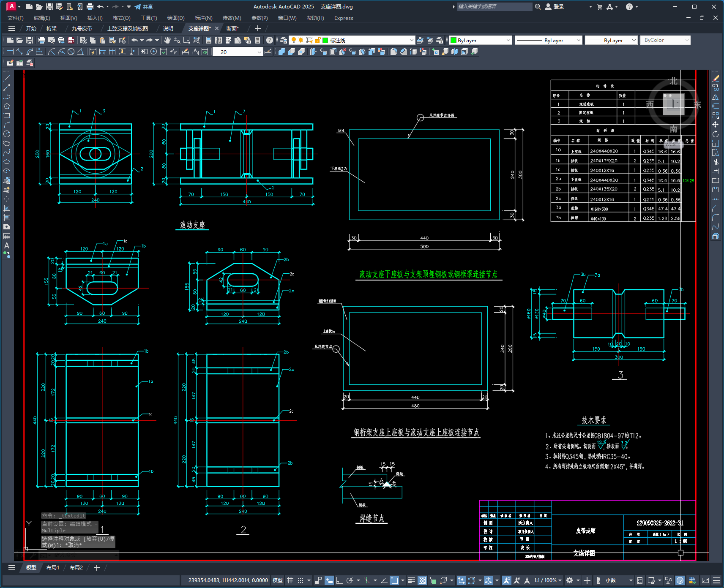Select the Multiline Text A tool
724x588 pixels.
click(x=7, y=245)
